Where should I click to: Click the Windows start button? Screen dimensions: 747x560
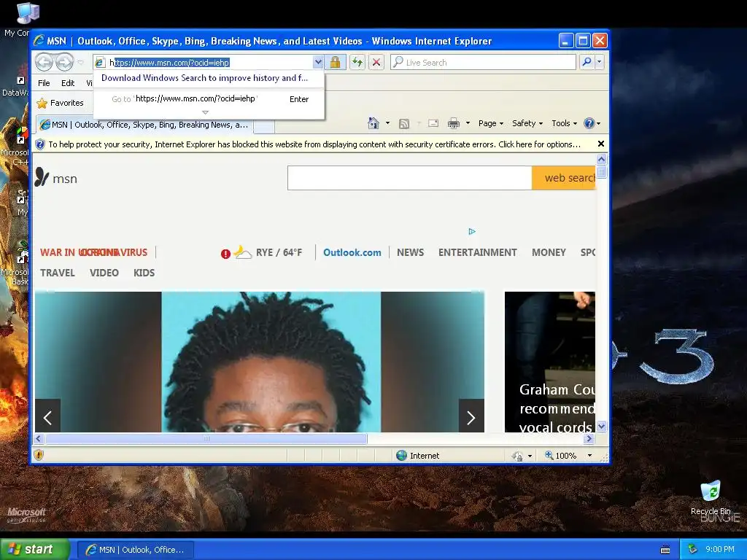point(34,550)
